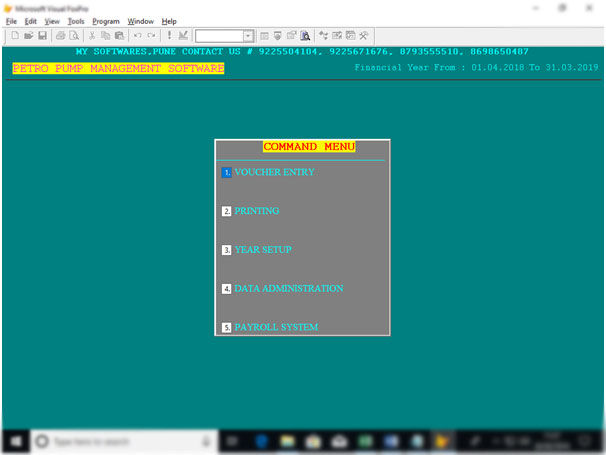Image resolution: width=606 pixels, height=455 pixels.
Task: Click the number 1 box beside Voucher Entry
Action: [x=226, y=172]
